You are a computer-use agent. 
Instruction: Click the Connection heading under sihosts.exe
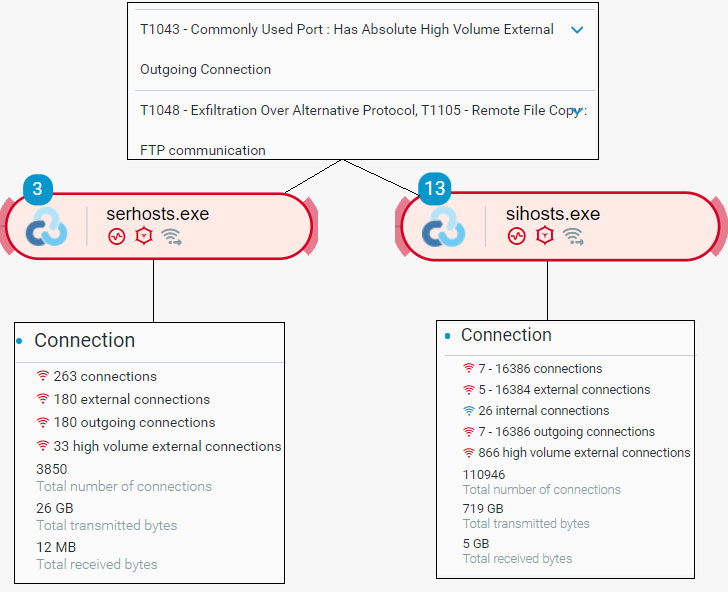pyautogui.click(x=506, y=335)
